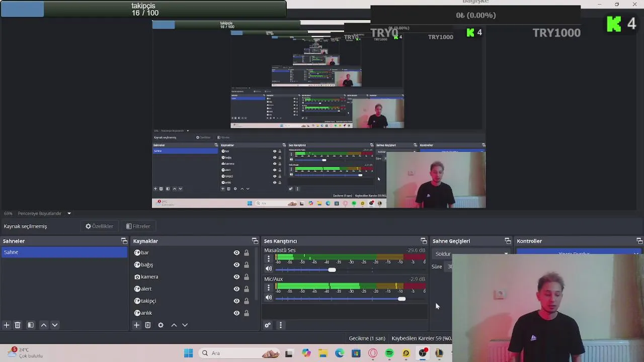Open Microsoft Store from the taskbar

[x=356, y=353]
